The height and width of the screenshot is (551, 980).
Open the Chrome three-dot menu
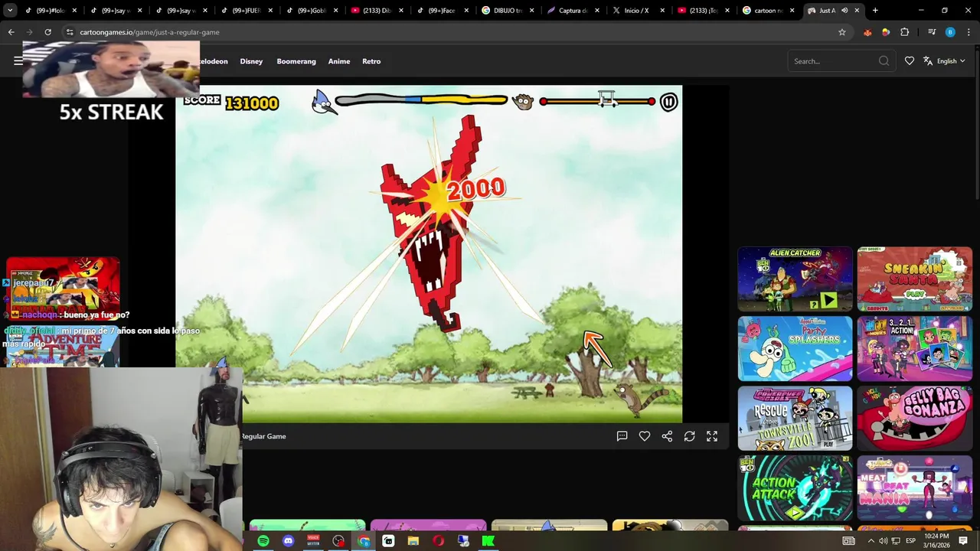click(x=969, y=32)
